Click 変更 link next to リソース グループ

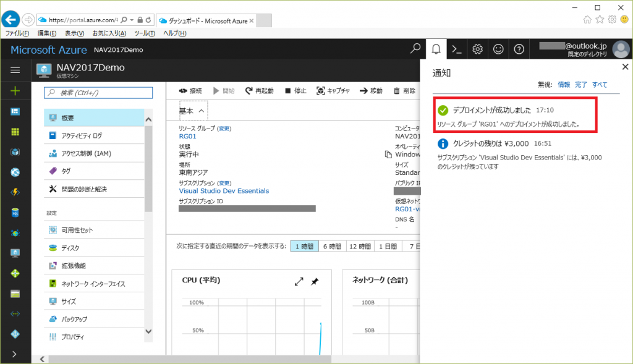224,129
